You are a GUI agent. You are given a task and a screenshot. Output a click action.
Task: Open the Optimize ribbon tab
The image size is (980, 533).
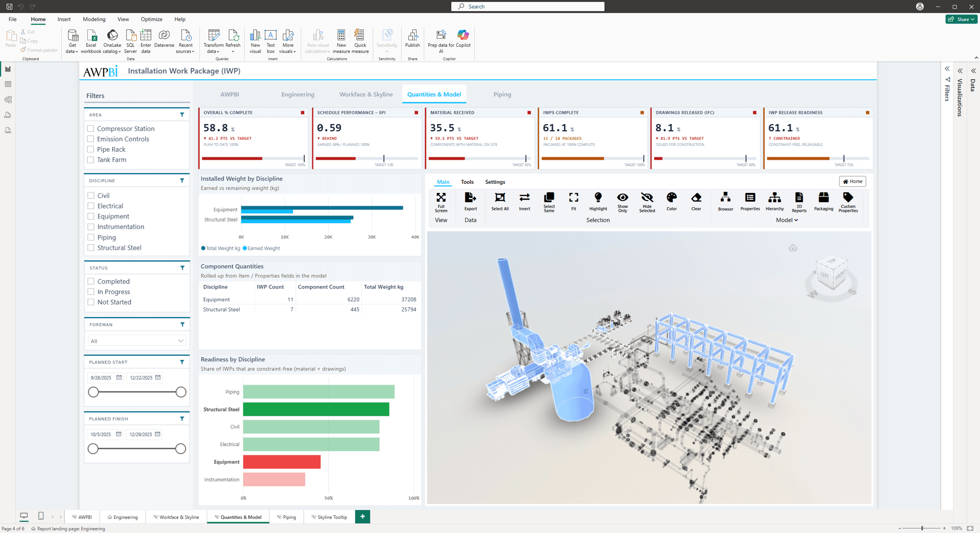(x=152, y=19)
